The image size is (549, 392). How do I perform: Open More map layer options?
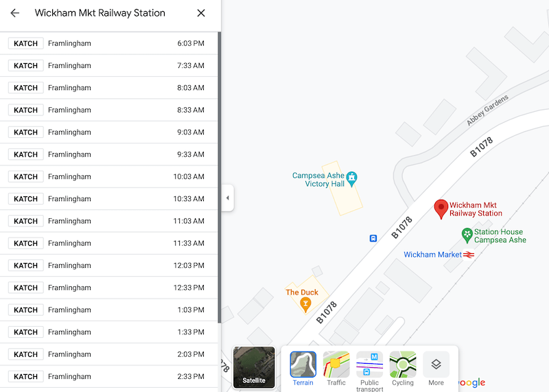tap(436, 369)
